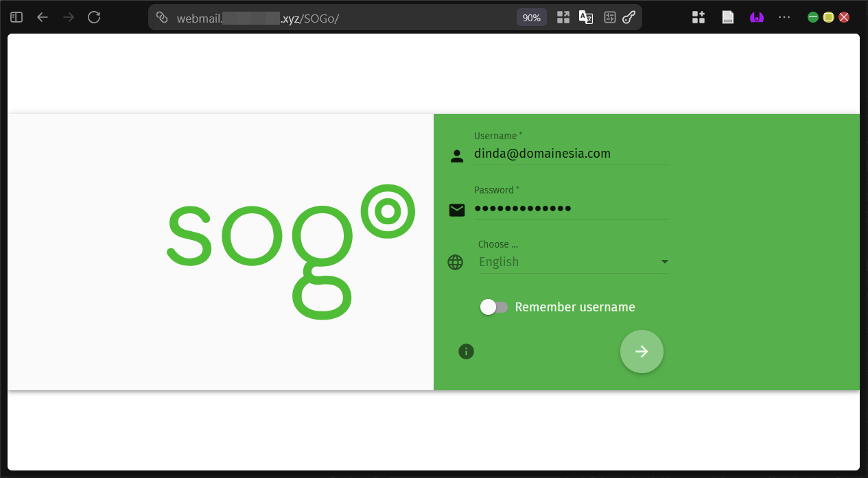Click the purple extension icon
The width and height of the screenshot is (868, 478).
pos(757,18)
